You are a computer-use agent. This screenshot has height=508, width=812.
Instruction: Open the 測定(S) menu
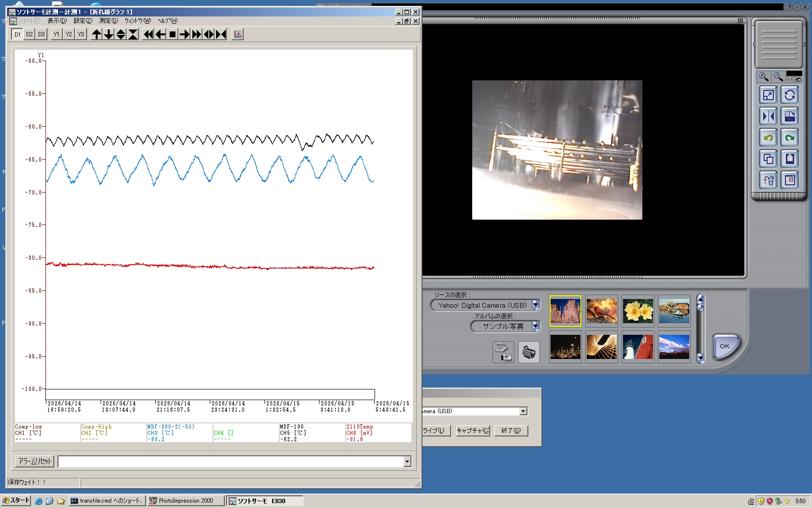(x=108, y=21)
